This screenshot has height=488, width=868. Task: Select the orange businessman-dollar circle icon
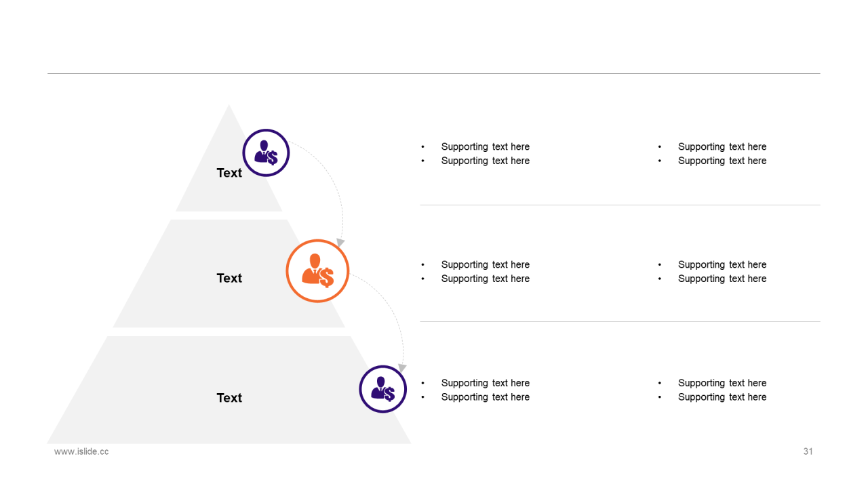[317, 270]
